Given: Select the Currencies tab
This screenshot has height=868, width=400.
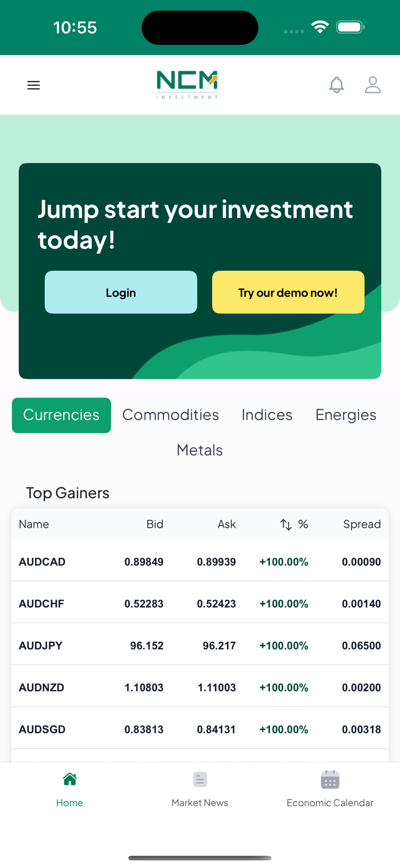Looking at the screenshot, I should coord(61,415).
